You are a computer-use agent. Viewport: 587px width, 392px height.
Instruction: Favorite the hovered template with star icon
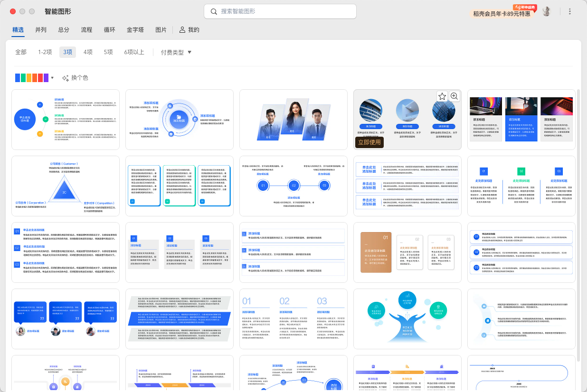click(442, 96)
